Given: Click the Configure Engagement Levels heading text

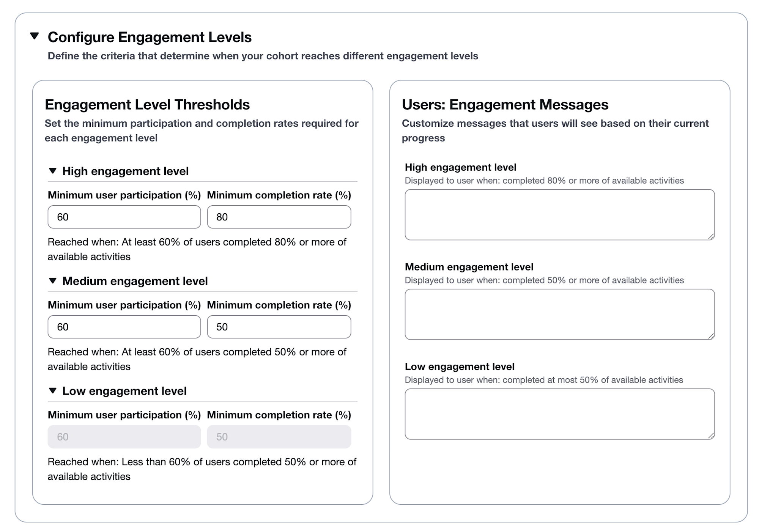Looking at the screenshot, I should [x=150, y=37].
